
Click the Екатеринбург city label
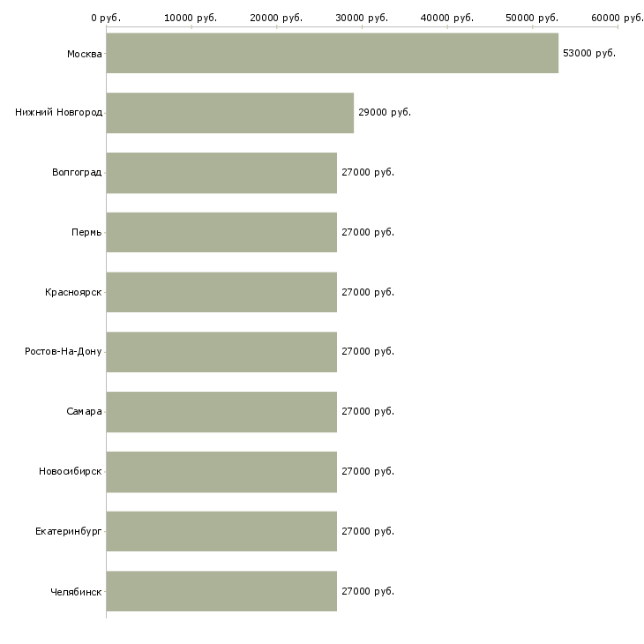click(x=69, y=531)
